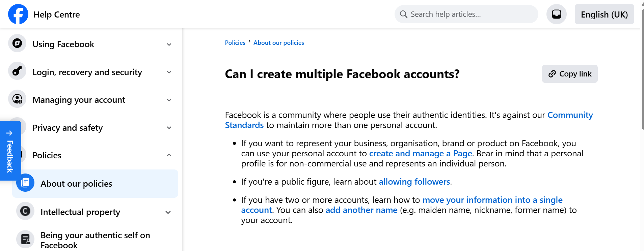Click the Facebook logo icon
644x251 pixels.
[18, 14]
